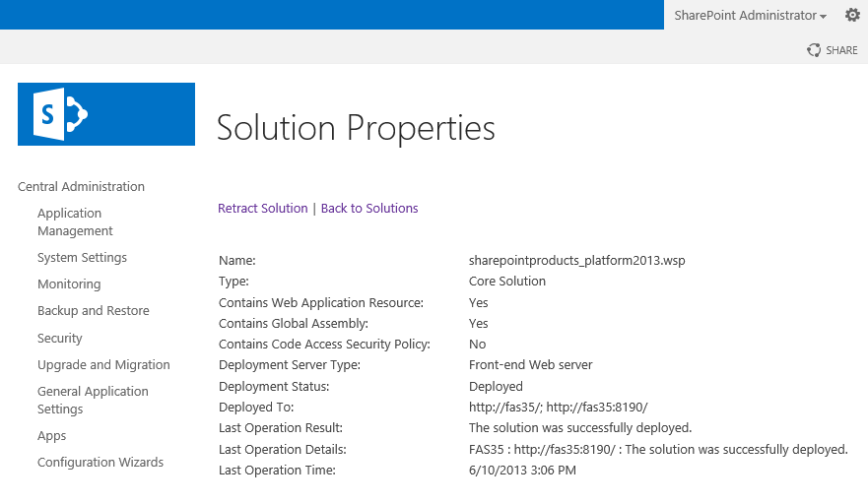This screenshot has height=504, width=868.
Task: Select the sharepointproducts_platform2013.wsp name value
Action: tap(576, 261)
